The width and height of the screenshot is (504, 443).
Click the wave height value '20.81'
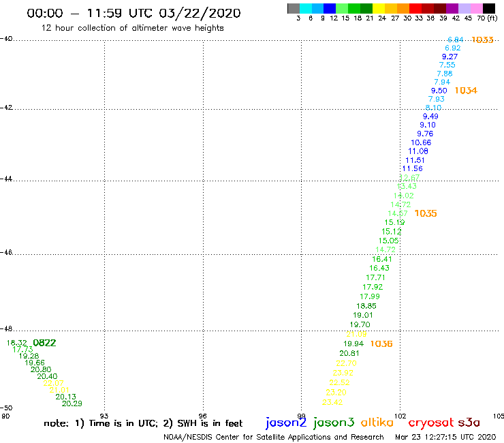[349, 353]
